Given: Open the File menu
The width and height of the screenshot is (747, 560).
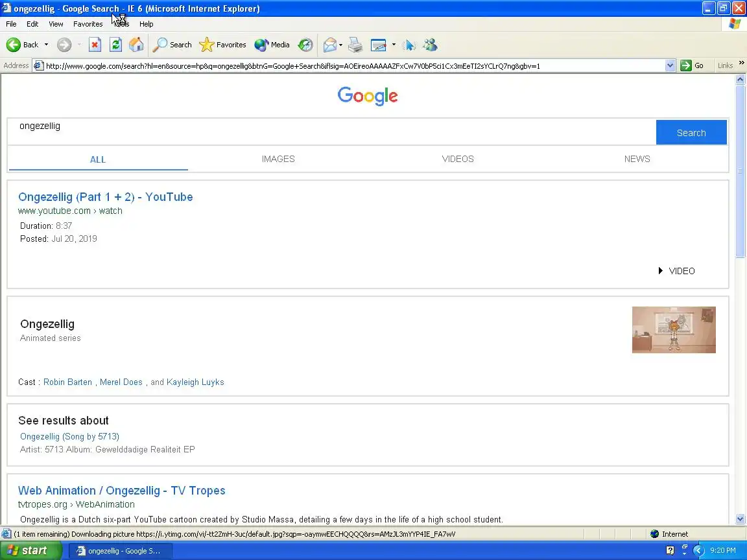Looking at the screenshot, I should 11,24.
